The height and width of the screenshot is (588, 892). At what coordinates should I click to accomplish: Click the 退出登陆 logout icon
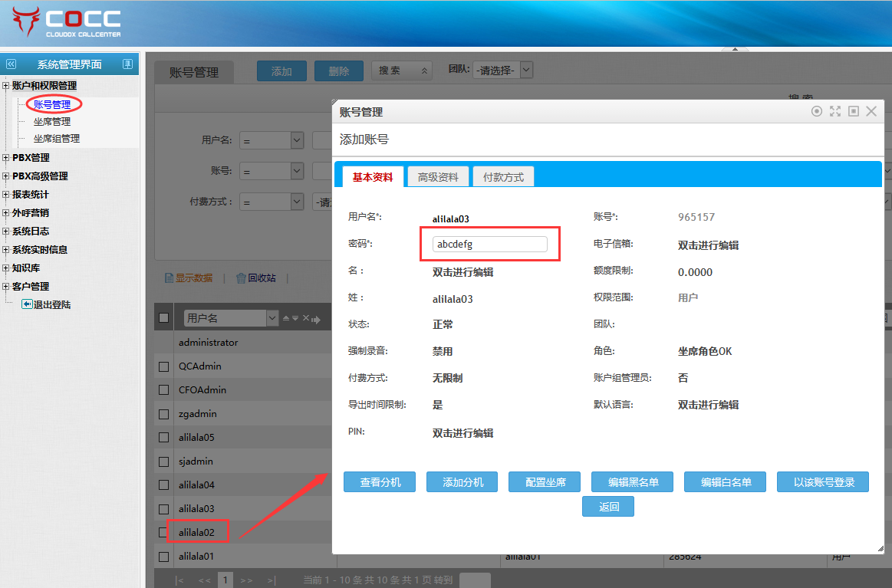tap(27, 304)
